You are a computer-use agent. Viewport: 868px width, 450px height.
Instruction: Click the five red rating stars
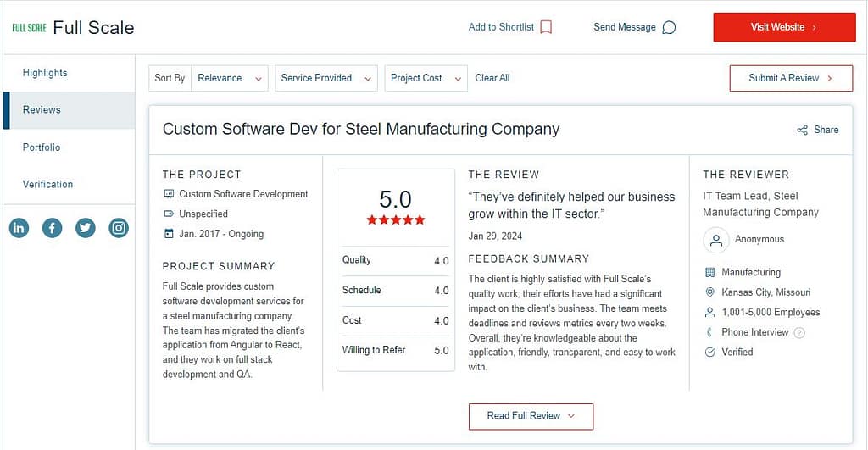coord(395,219)
